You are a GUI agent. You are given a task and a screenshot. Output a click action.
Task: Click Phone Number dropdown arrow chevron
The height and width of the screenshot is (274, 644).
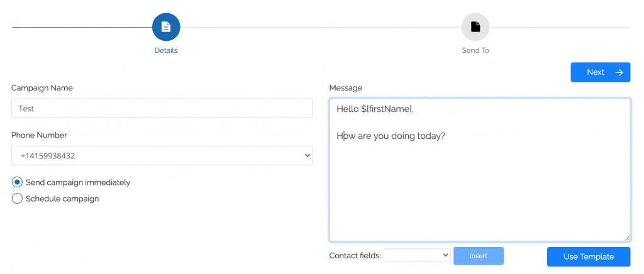point(307,155)
